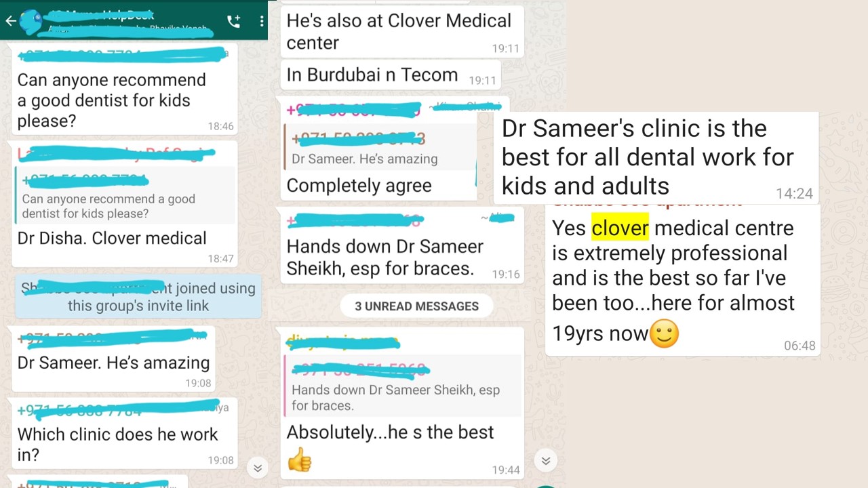Select the 'In Burdubai n Tecom' message
Image resolution: width=868 pixels, height=488 pixels.
pos(391,75)
